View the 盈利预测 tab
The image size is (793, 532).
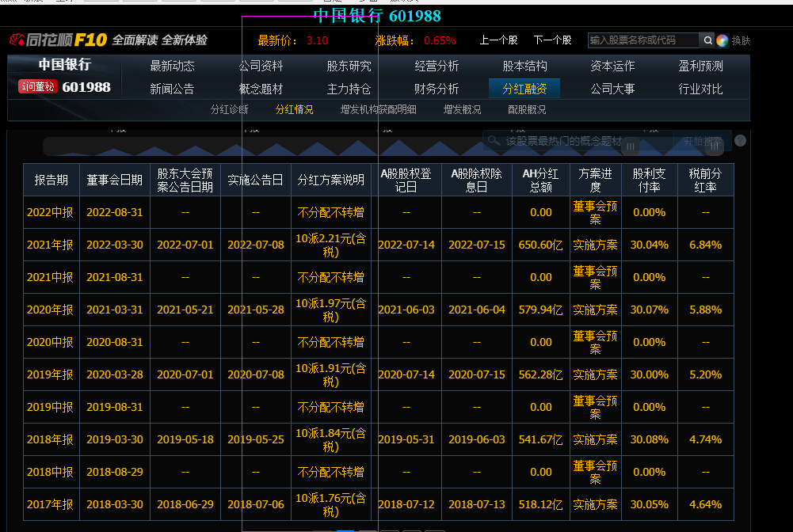(x=700, y=66)
